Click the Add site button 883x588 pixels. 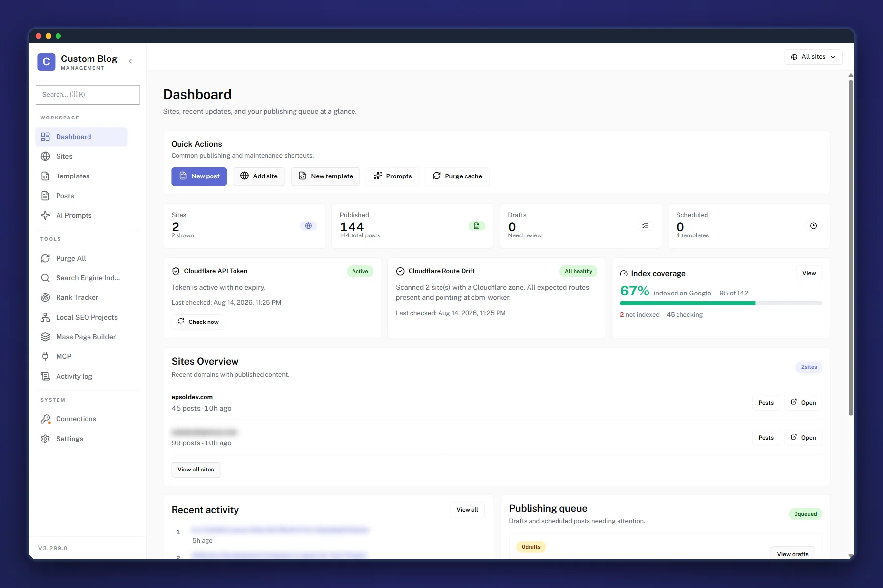point(259,176)
